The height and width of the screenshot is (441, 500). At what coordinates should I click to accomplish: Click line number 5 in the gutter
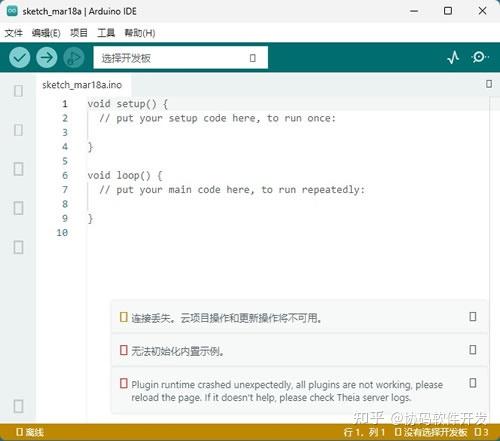(x=65, y=161)
